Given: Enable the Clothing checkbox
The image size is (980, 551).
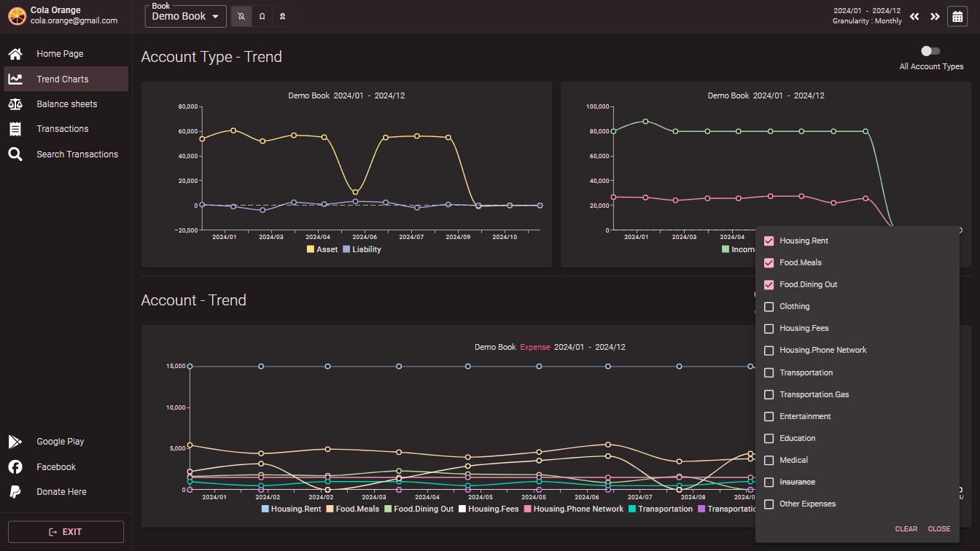Looking at the screenshot, I should point(769,307).
